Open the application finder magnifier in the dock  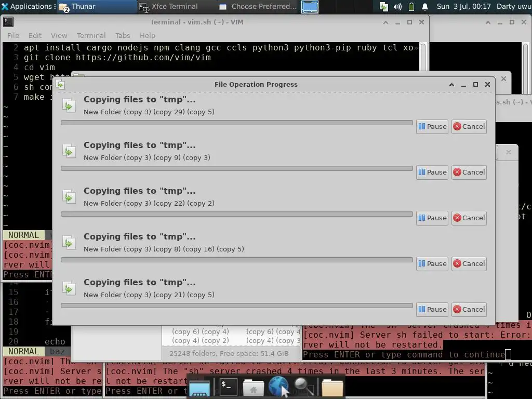click(303, 387)
